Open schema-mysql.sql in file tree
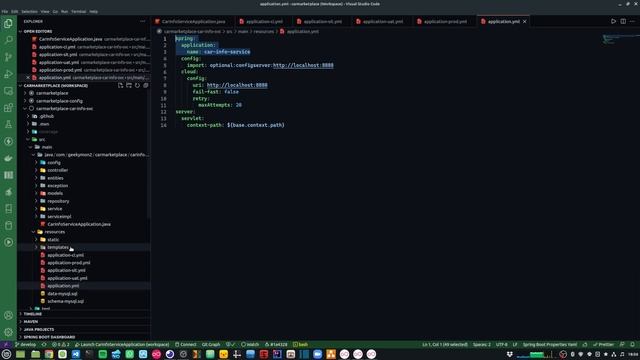Screen dimensions: 640x360 [65, 301]
